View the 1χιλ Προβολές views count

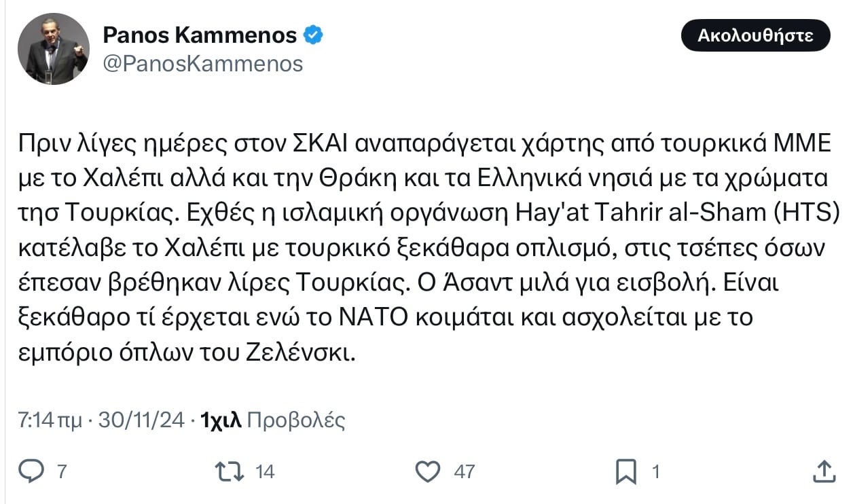click(x=273, y=420)
